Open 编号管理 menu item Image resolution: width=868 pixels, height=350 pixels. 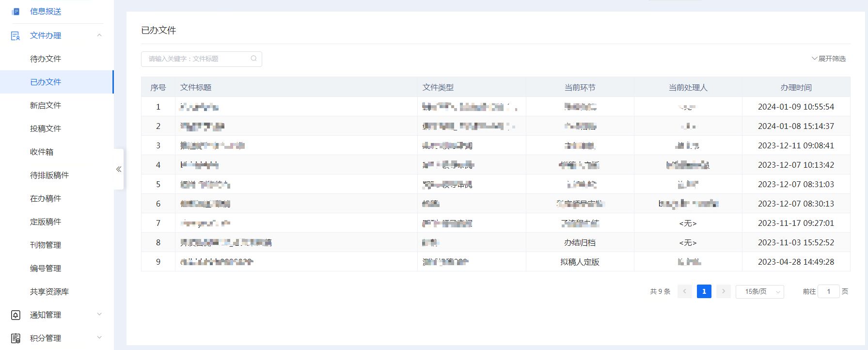(57, 268)
